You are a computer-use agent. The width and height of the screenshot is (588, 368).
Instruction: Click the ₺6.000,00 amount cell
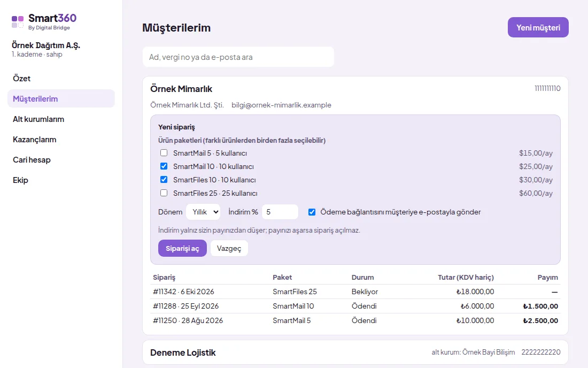477,306
